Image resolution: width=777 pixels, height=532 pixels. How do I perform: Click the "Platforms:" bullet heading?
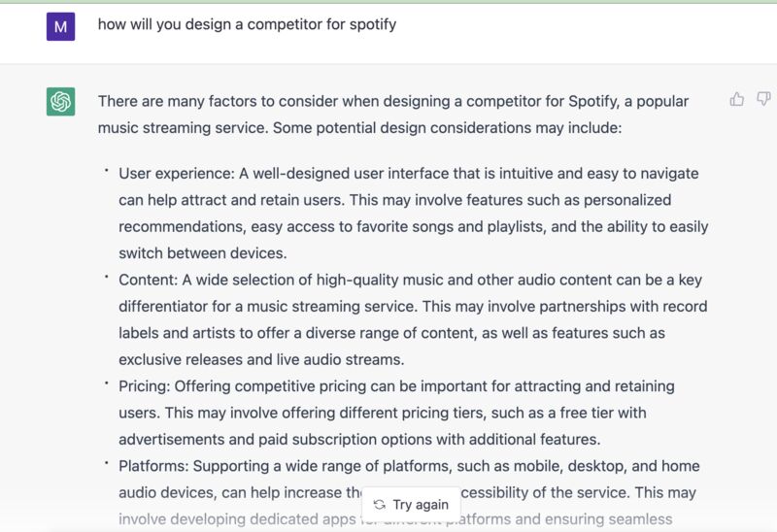154,466
